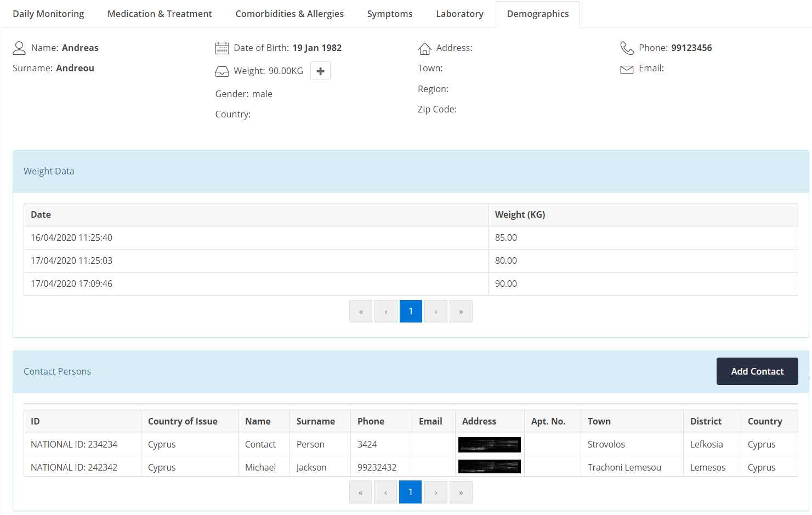Click the weight tray icon
812x515 pixels.
click(x=222, y=71)
